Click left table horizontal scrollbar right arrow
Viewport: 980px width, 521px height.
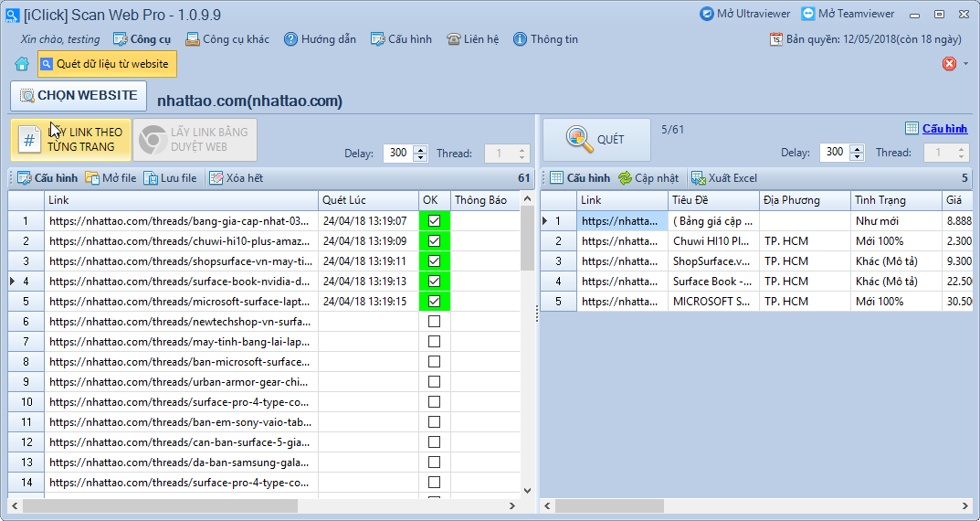[512, 505]
